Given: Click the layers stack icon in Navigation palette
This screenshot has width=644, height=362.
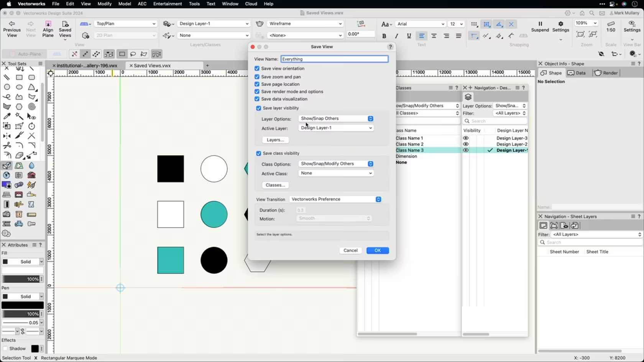Looking at the screenshot, I should pos(468,97).
